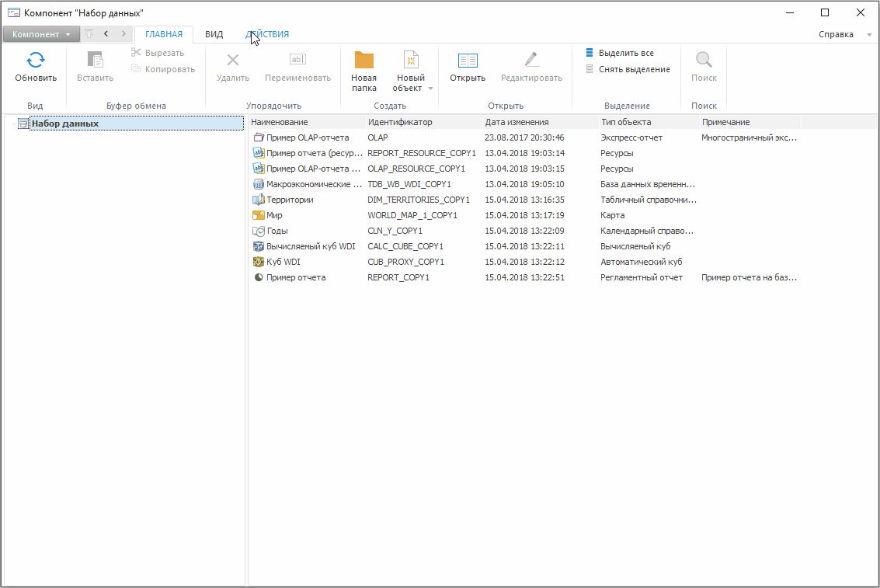Click the Обновить refresh icon

coord(36,60)
